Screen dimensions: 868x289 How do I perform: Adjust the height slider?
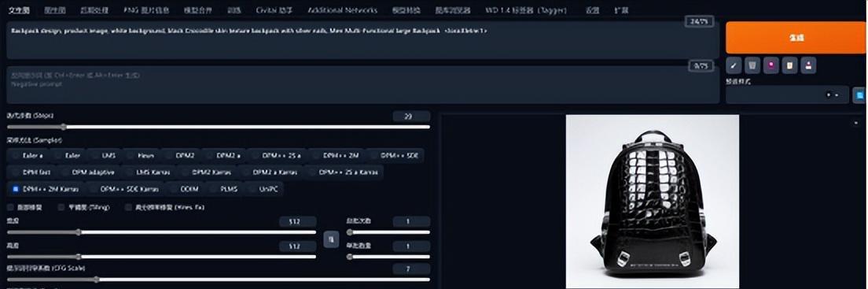coord(162,257)
